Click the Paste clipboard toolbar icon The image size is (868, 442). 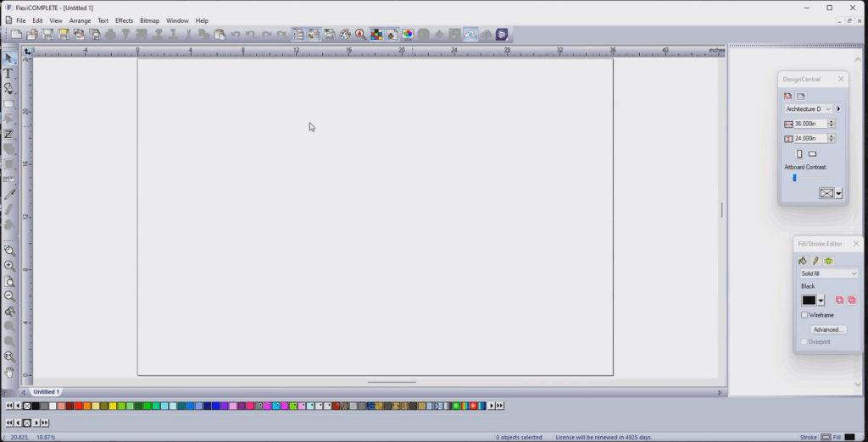[220, 35]
